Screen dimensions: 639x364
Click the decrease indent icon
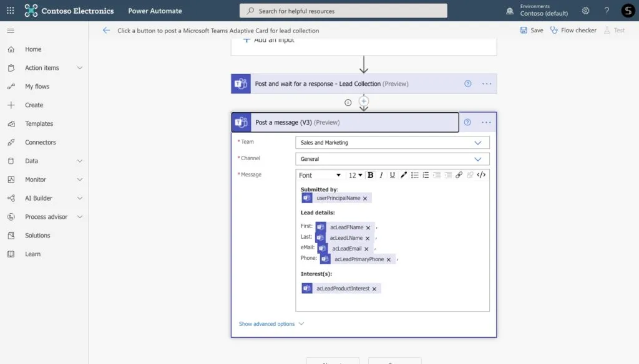coord(436,175)
